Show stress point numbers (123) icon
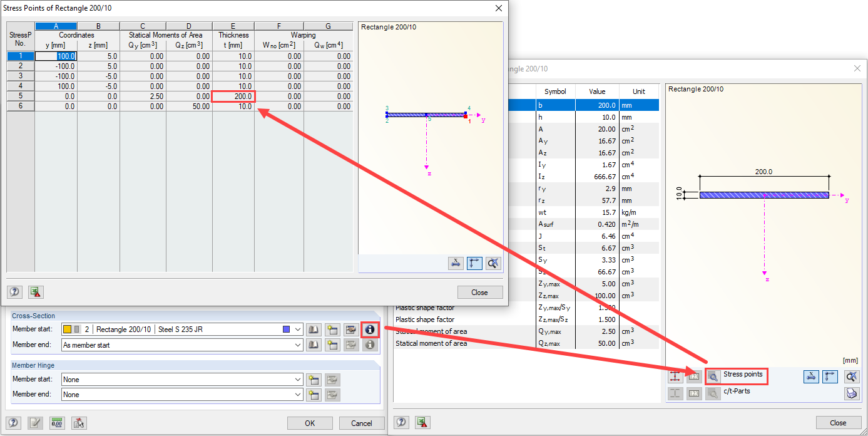The image size is (868, 436). pyautogui.click(x=694, y=376)
